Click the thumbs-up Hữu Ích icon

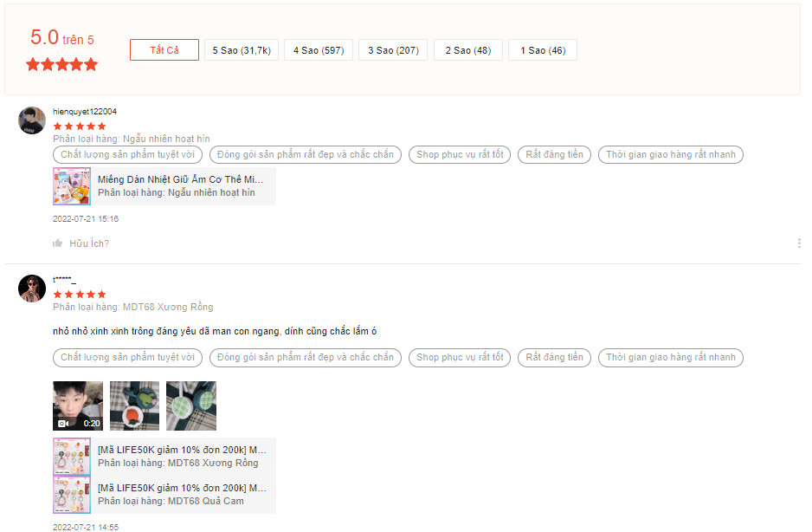(58, 243)
